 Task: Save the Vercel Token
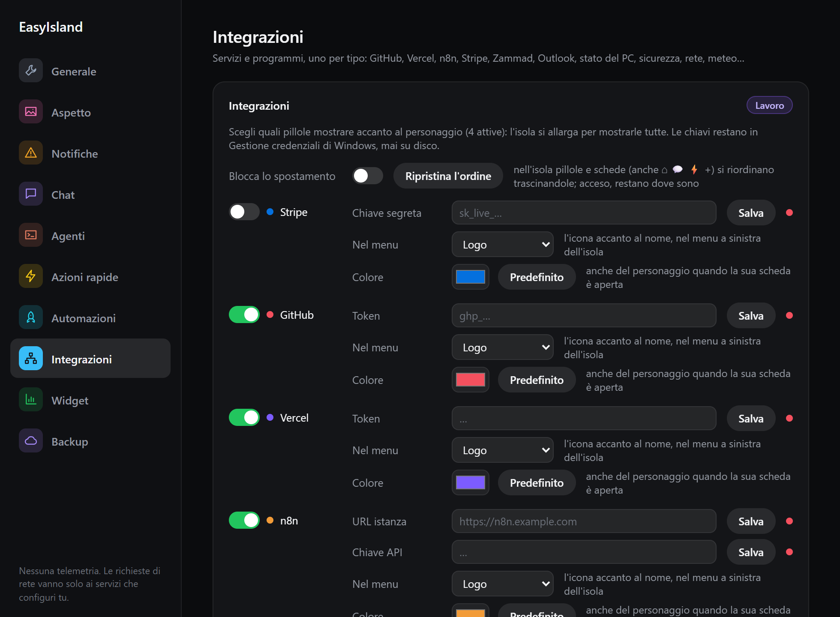(x=751, y=418)
